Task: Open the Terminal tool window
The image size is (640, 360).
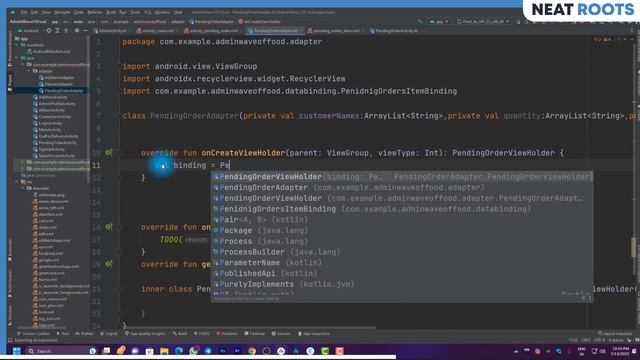Action: (255, 333)
